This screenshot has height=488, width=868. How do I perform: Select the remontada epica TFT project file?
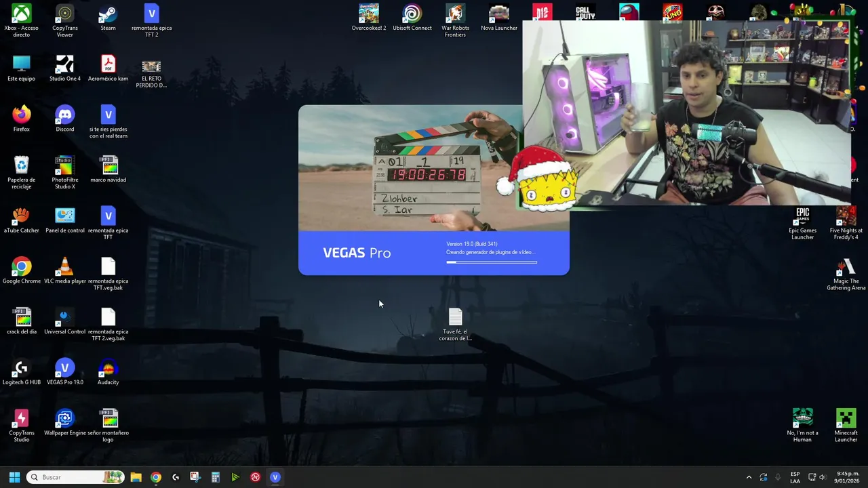coord(108,224)
